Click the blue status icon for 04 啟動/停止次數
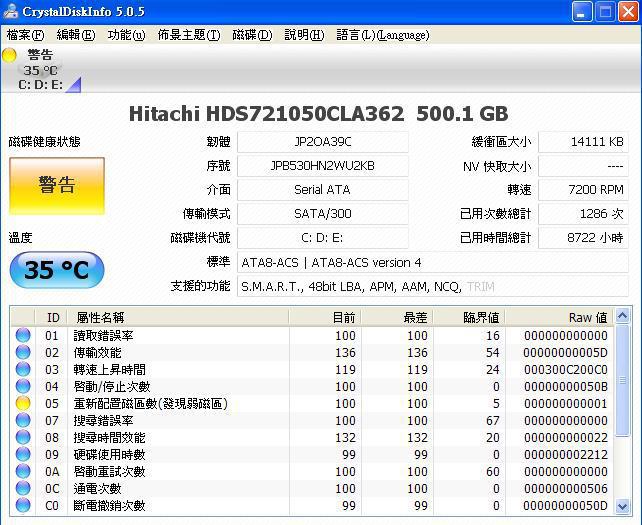 pos(23,387)
